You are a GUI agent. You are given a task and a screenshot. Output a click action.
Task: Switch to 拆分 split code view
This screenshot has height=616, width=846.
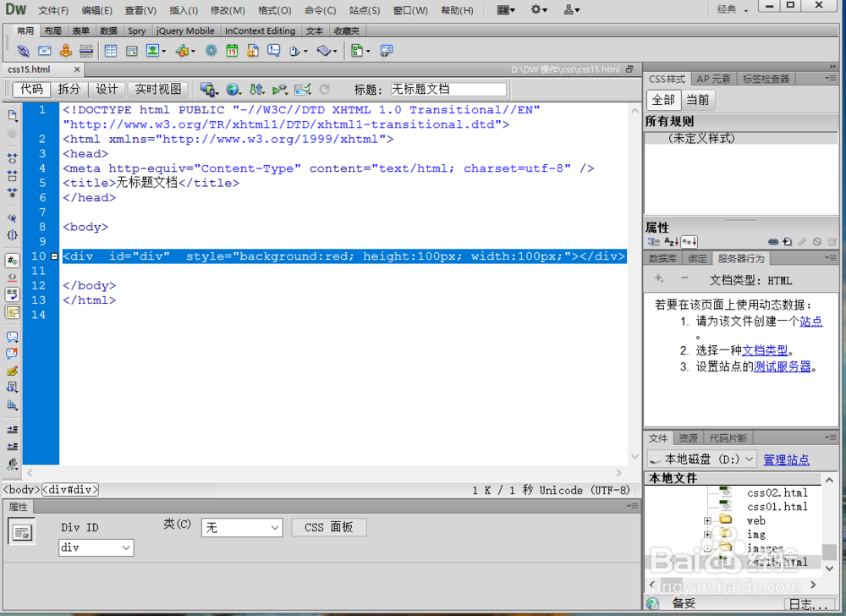69,88
